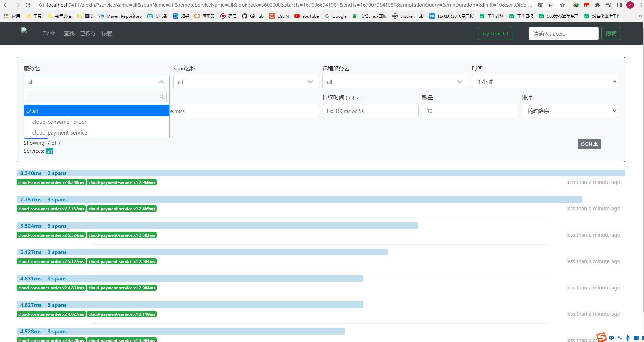Click the Zipkin logo image
Image resolution: width=644 pixels, height=342 pixels.
30,33
